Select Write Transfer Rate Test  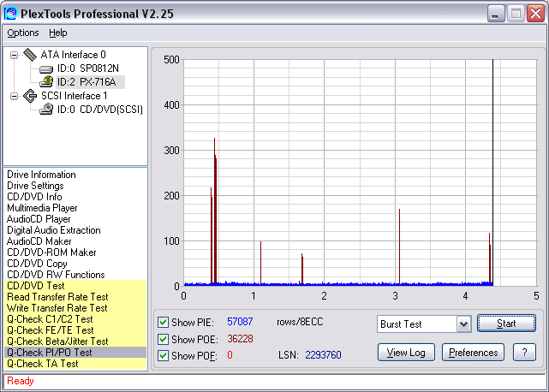coord(75,308)
